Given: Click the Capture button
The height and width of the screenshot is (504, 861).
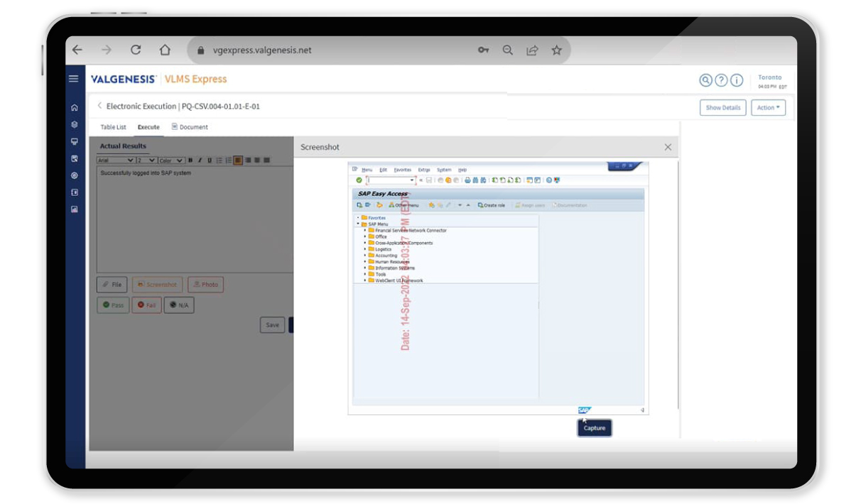Looking at the screenshot, I should 594,428.
